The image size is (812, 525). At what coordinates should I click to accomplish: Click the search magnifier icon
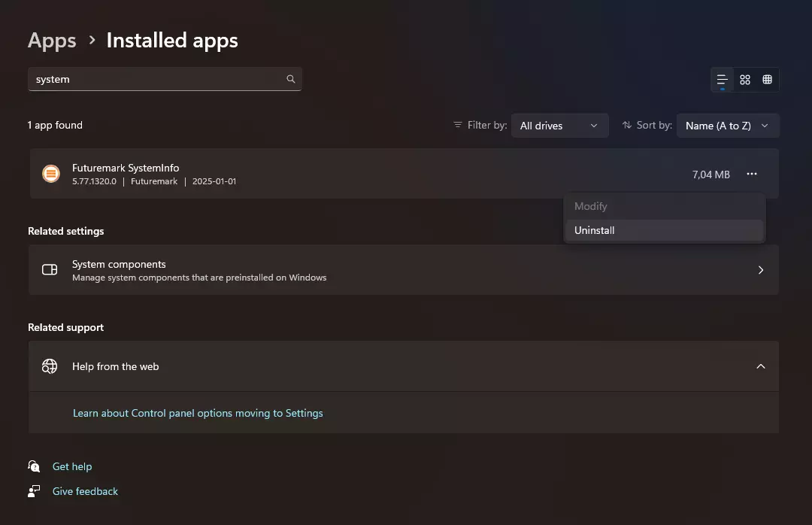pyautogui.click(x=291, y=79)
